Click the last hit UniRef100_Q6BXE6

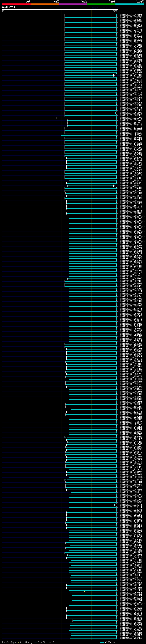pyautogui.click(x=131, y=638)
